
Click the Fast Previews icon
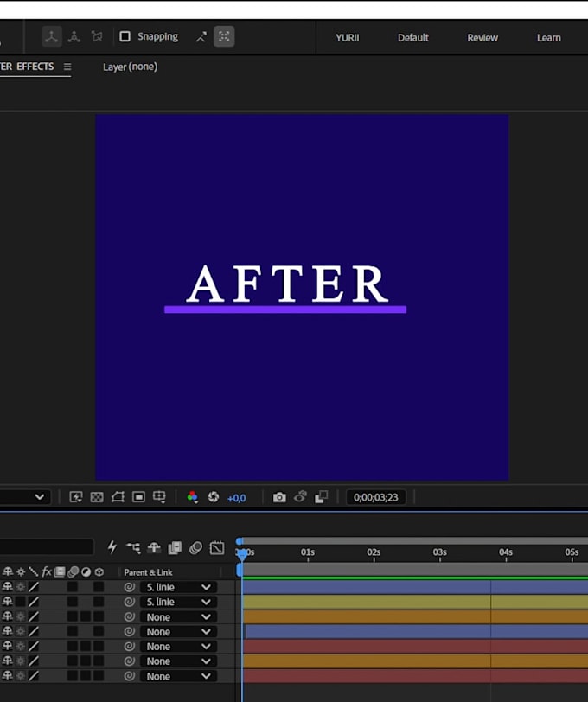[x=76, y=497]
